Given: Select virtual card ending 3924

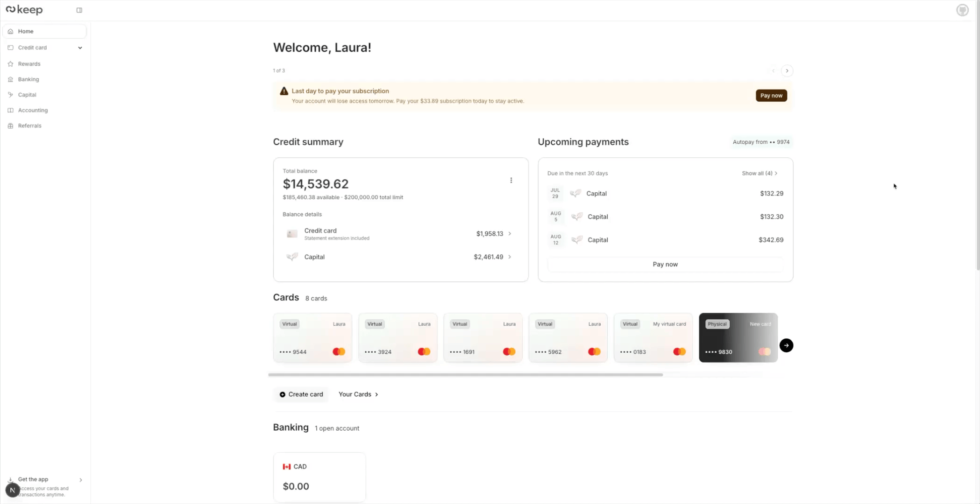Looking at the screenshot, I should click(398, 337).
